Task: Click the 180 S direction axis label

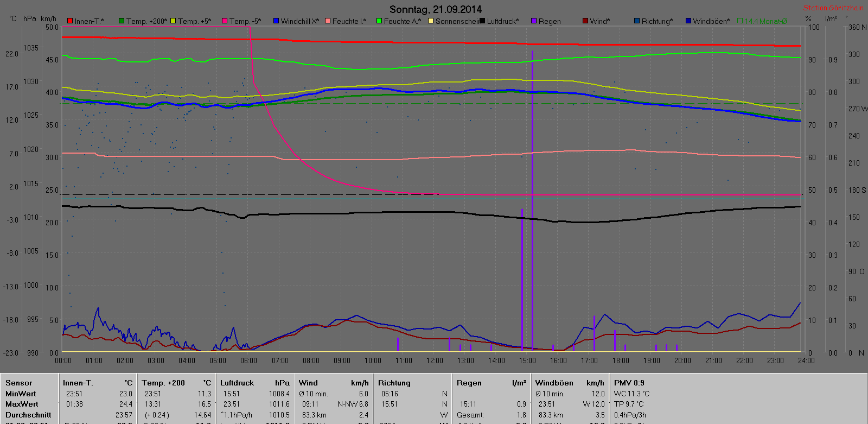Action: click(857, 190)
